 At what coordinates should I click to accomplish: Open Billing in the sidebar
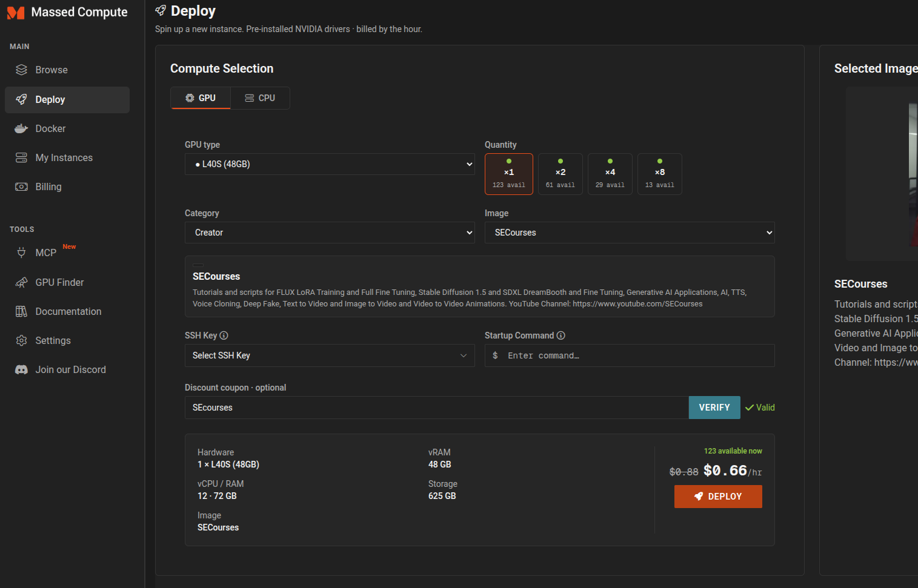67,187
